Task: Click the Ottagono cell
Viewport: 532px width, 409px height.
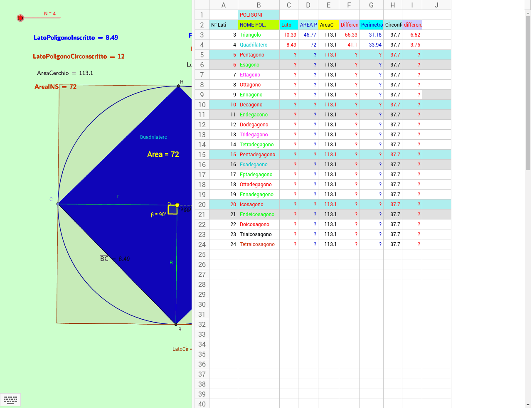Action: 259,85
